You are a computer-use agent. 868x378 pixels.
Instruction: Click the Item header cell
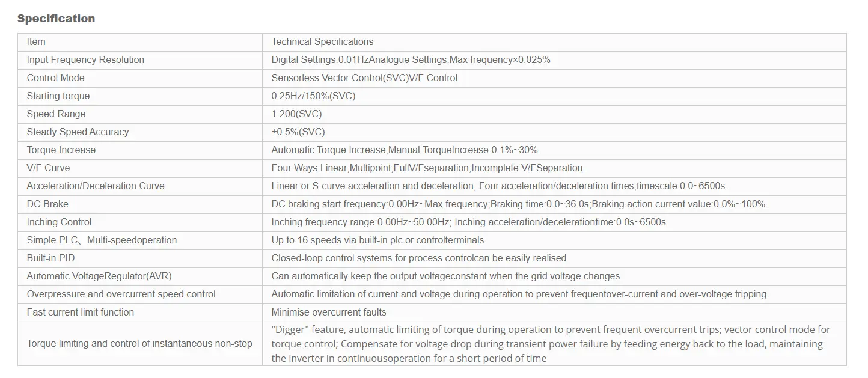pyautogui.click(x=36, y=42)
